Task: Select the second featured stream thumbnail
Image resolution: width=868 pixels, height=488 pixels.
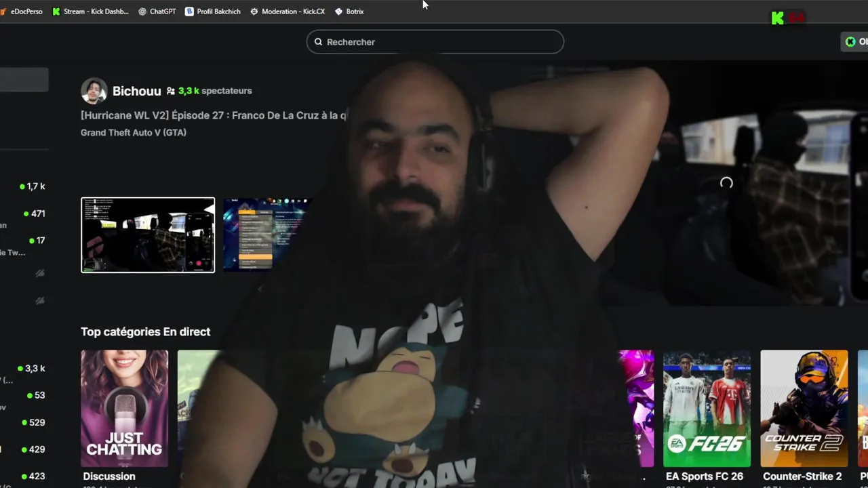Action: (x=267, y=235)
